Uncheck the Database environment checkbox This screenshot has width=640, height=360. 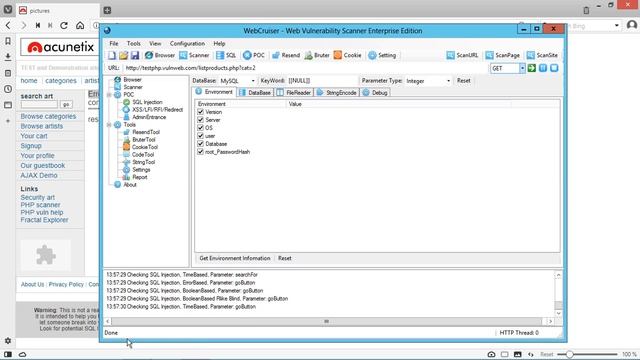tap(200, 144)
